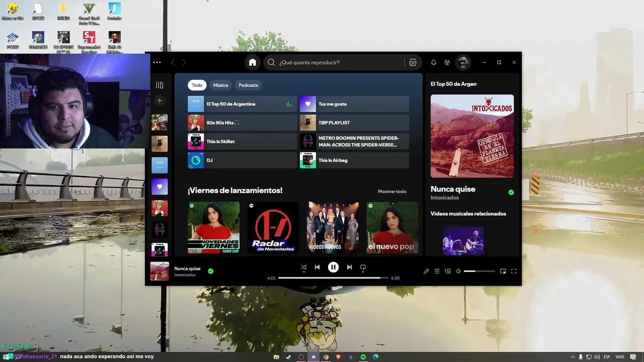Open Liked Songs heart in the sidebar
644x362 pixels.
[159, 187]
